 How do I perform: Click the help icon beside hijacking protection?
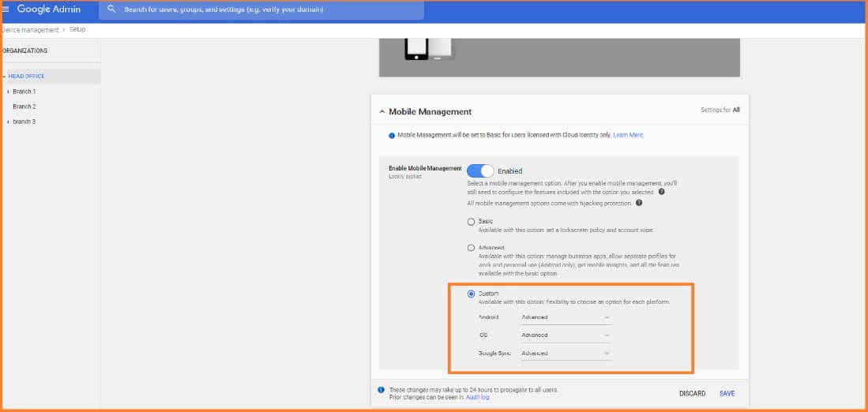639,203
